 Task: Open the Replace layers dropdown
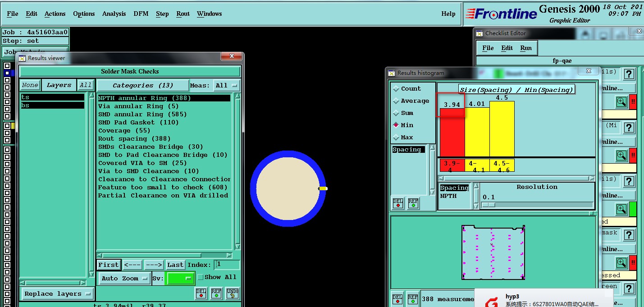[x=57, y=294]
